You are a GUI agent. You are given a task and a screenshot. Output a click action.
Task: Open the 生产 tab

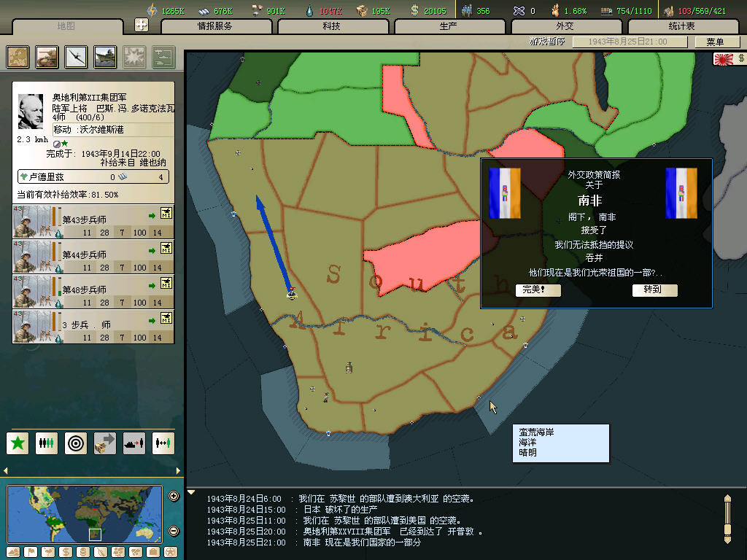tap(449, 26)
